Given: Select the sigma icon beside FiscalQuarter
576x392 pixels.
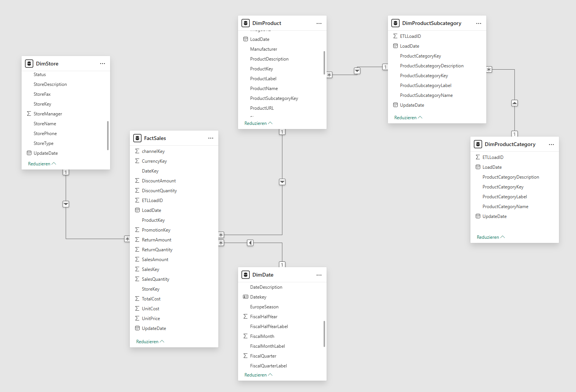Looking at the screenshot, I should pyautogui.click(x=246, y=356).
